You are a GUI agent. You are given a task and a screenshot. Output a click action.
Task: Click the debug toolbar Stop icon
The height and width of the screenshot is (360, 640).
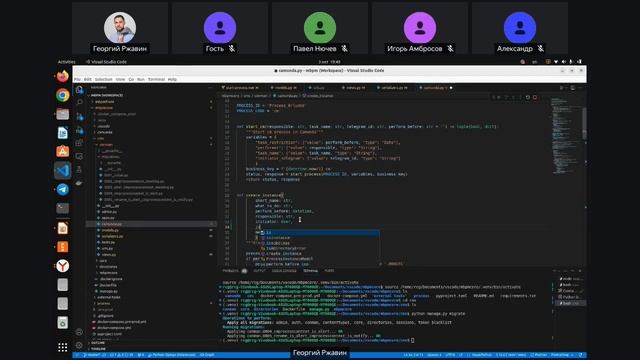(535, 97)
